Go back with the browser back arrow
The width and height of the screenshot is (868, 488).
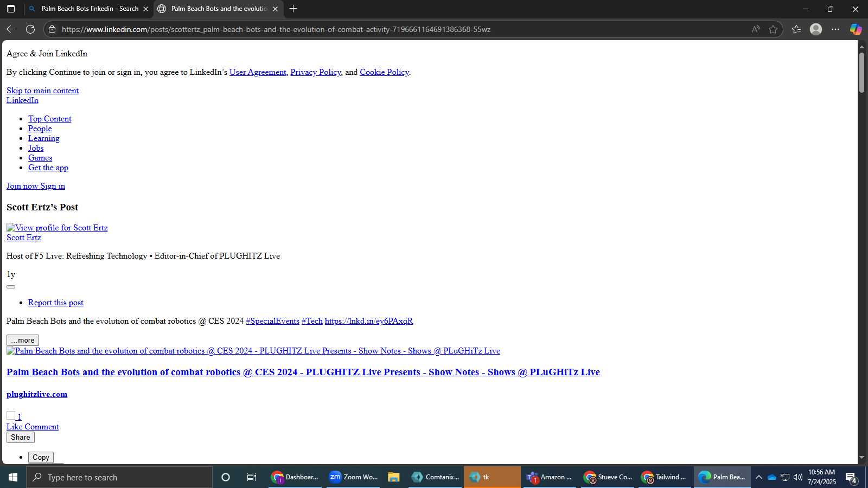[11, 29]
